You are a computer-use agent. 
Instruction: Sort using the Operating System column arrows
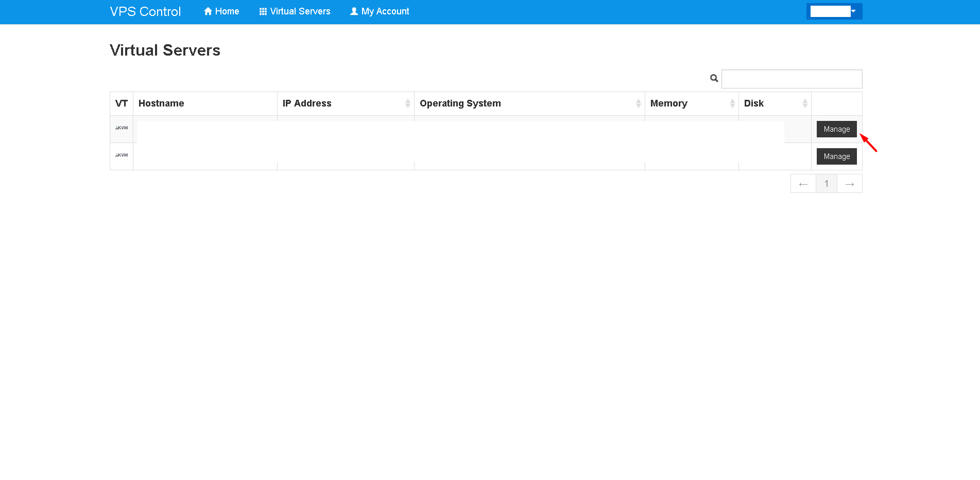coord(638,103)
